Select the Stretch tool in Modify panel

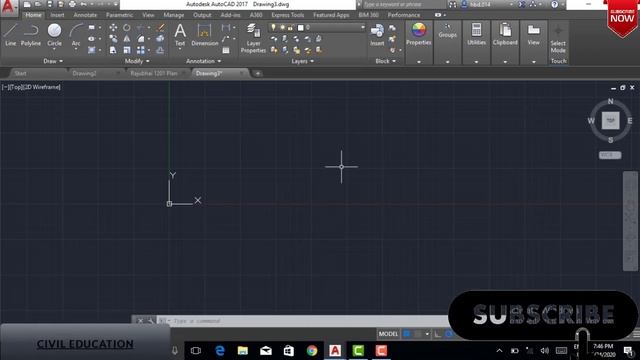[x=113, y=50]
